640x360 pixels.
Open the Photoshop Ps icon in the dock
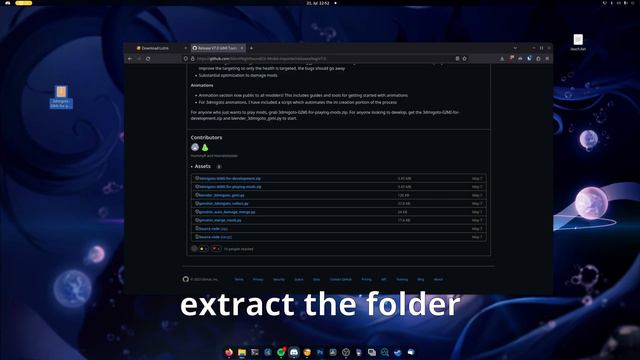coord(320,352)
